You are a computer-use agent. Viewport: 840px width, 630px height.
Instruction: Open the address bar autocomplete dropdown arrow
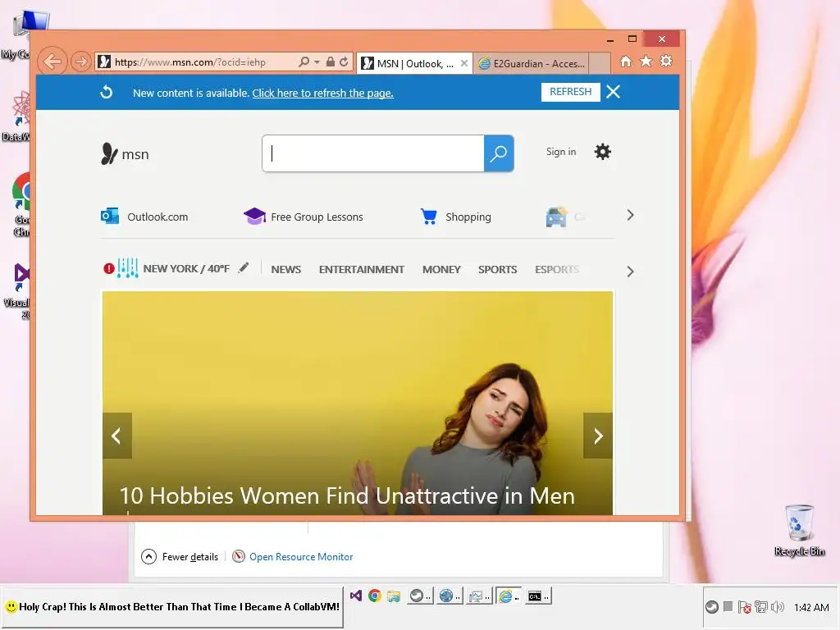pos(317,62)
